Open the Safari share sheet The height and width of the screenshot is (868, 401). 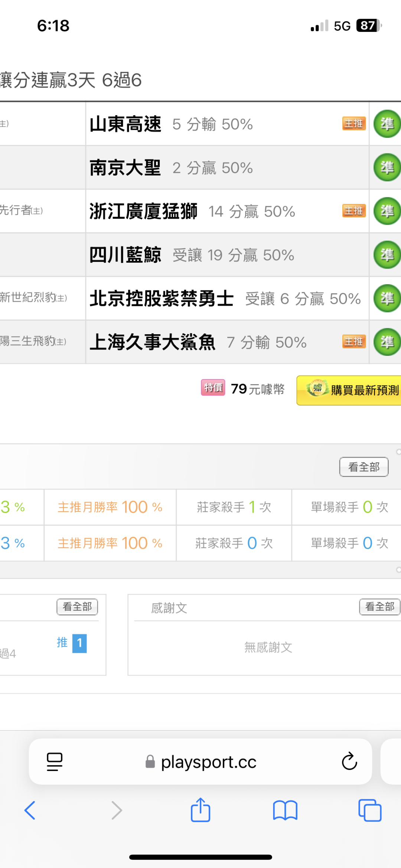200,810
